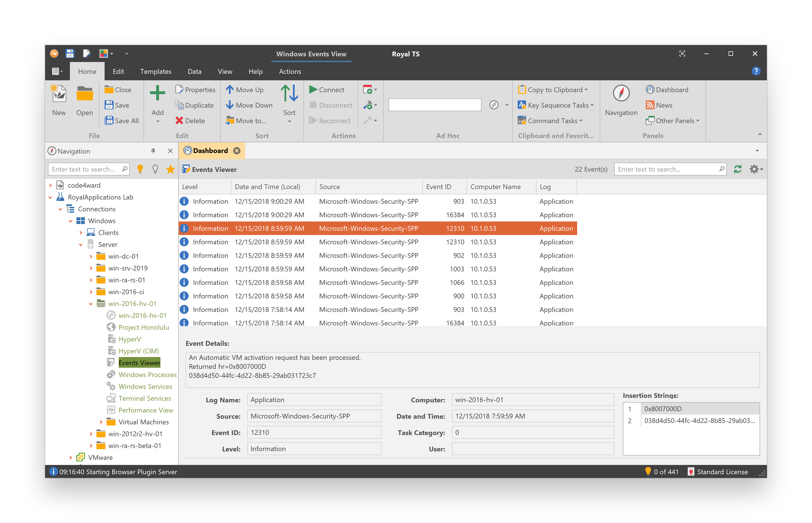Switch to the View ribbon tab
The width and height of the screenshot is (812, 523).
(x=225, y=71)
